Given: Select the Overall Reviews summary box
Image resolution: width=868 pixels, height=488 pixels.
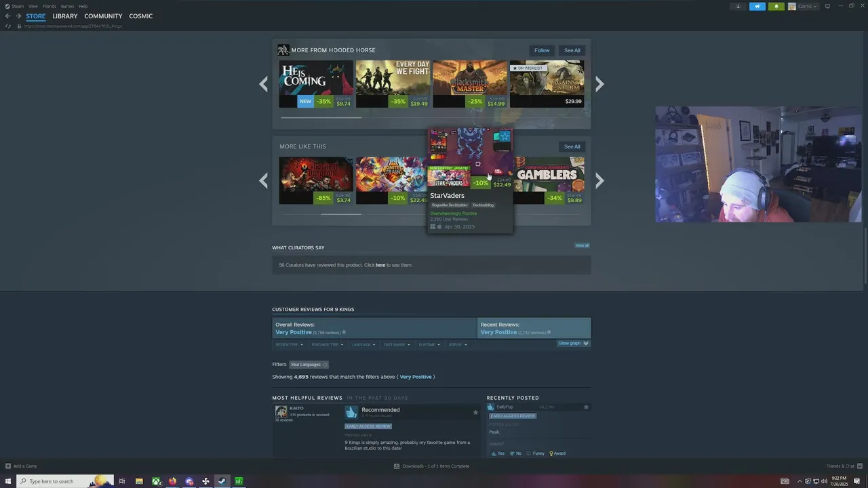Looking at the screenshot, I should pos(374,328).
